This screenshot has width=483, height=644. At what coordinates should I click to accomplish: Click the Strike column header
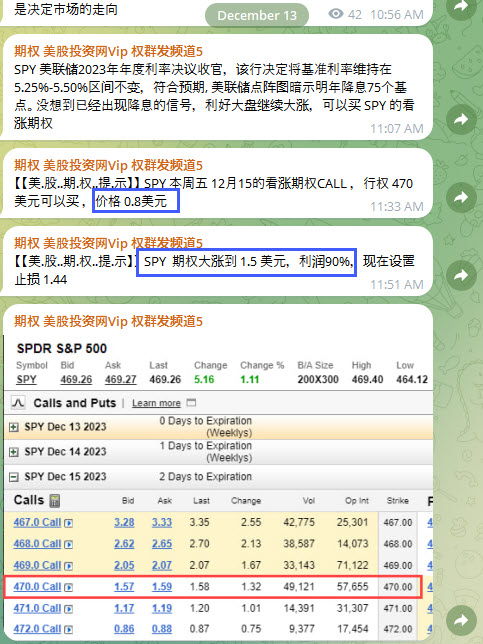tap(398, 501)
